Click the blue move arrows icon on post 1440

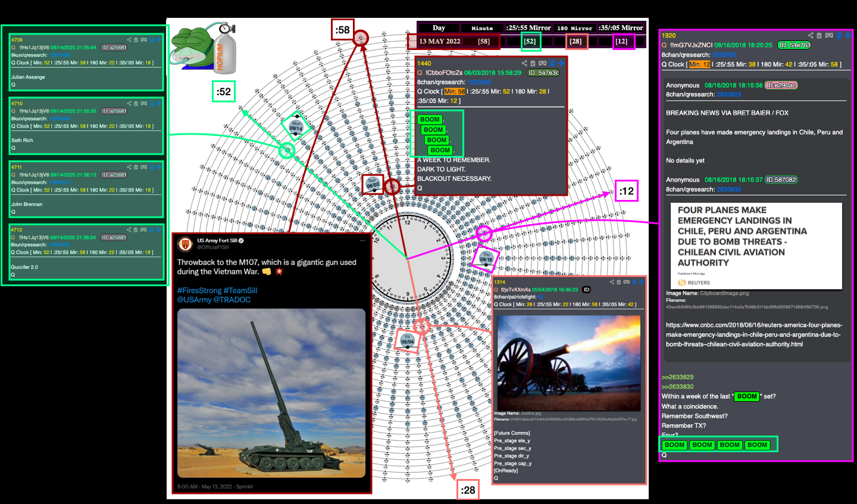coord(561,63)
